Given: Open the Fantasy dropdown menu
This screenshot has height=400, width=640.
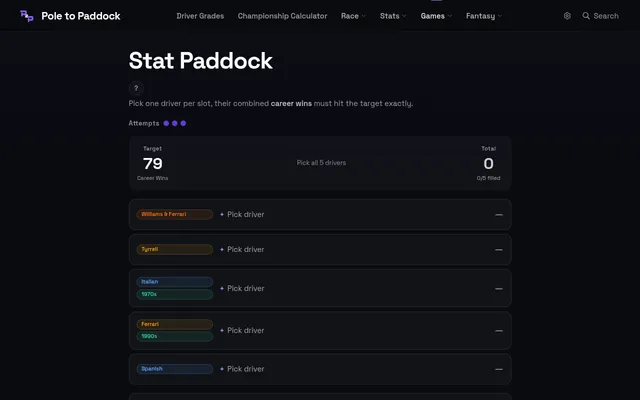Looking at the screenshot, I should (484, 16).
